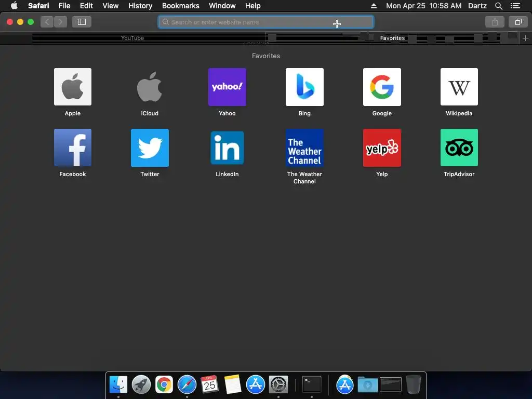Open Notes from the Dock

233,385
